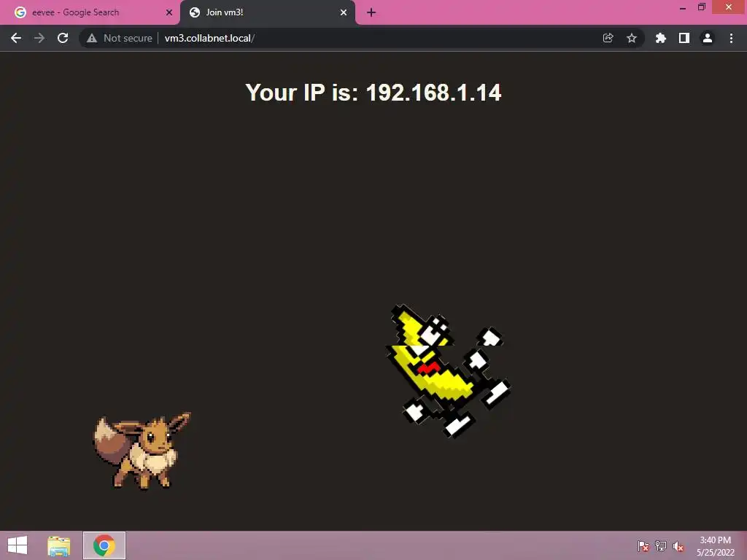Image resolution: width=747 pixels, height=560 pixels.
Task: Click the forward navigation arrow
Action: (x=39, y=38)
